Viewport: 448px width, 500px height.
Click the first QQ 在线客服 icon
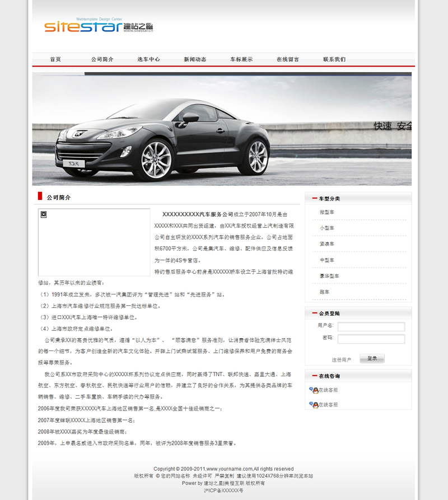[x=313, y=390]
